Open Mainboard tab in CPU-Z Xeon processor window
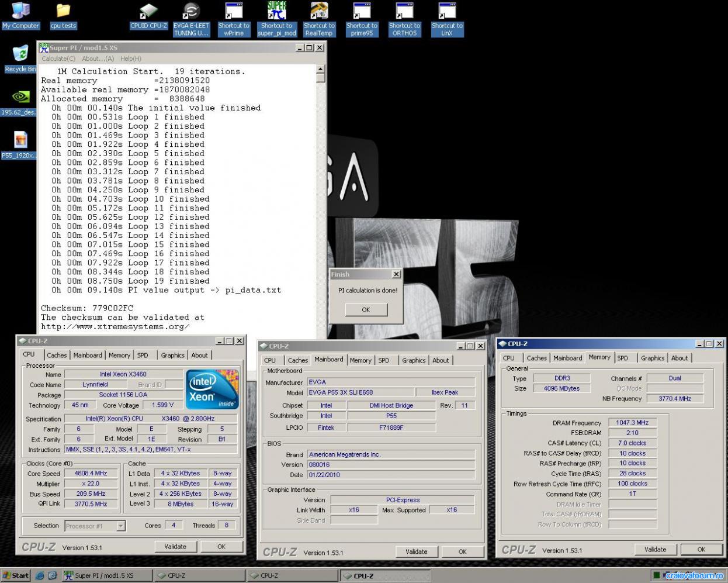 coord(88,355)
